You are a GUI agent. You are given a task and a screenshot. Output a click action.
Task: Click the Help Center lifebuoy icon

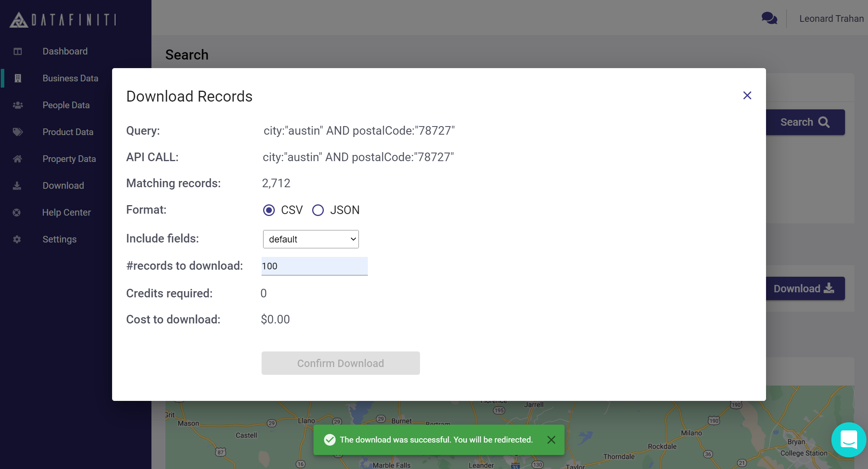coord(17,213)
